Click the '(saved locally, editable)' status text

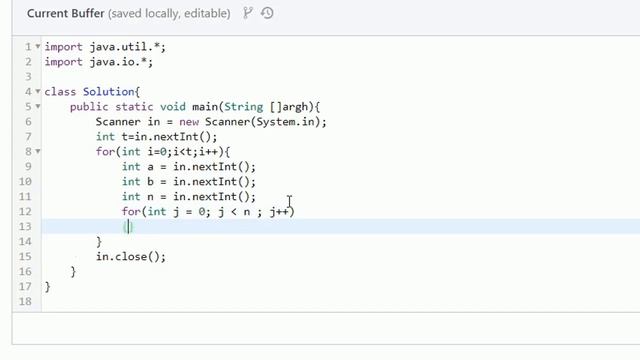[169, 13]
